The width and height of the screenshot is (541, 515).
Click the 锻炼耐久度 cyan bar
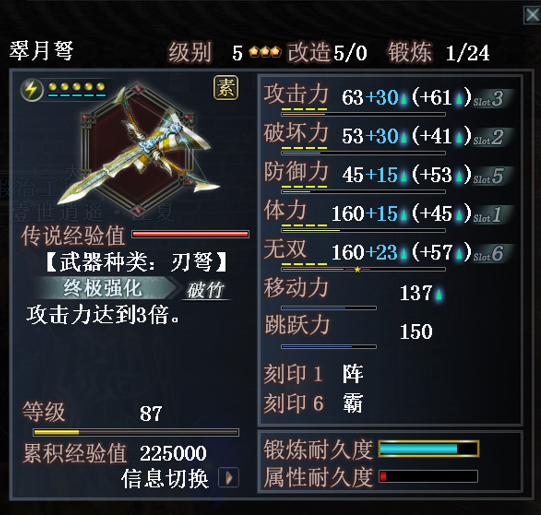coord(429,449)
